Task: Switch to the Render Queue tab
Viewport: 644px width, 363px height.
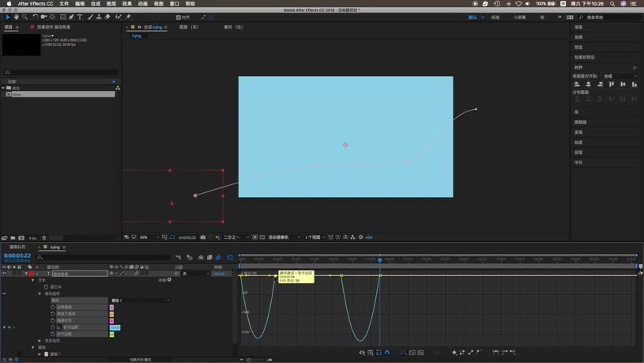Action: point(17,247)
